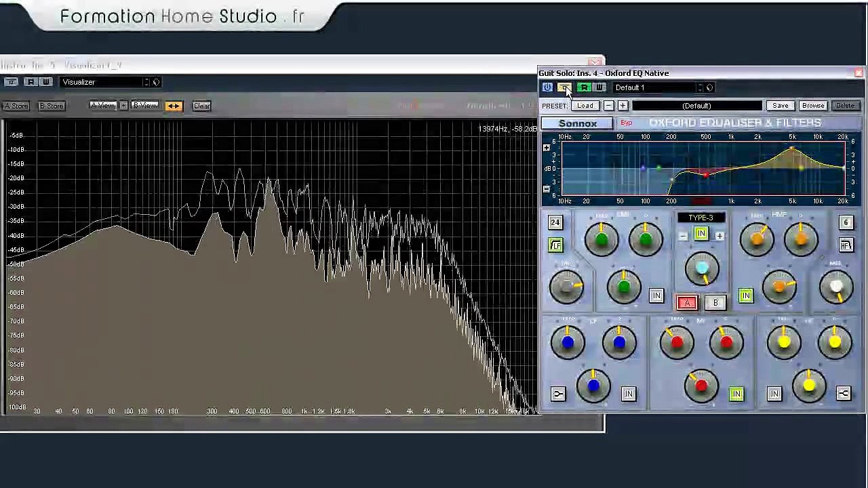The height and width of the screenshot is (488, 868).
Task: Click the lower orange HMF gain knob
Action: [779, 287]
